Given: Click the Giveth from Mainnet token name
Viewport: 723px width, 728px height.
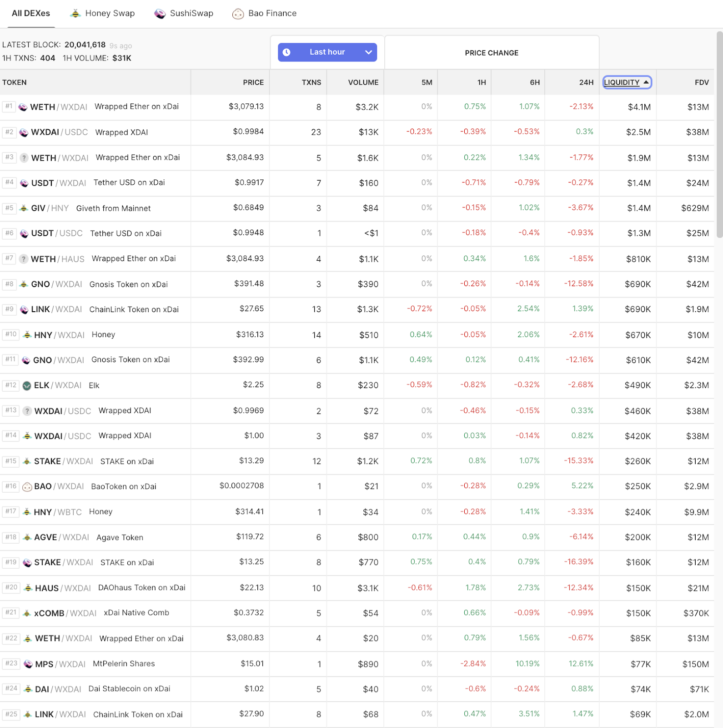Looking at the screenshot, I should tap(113, 208).
